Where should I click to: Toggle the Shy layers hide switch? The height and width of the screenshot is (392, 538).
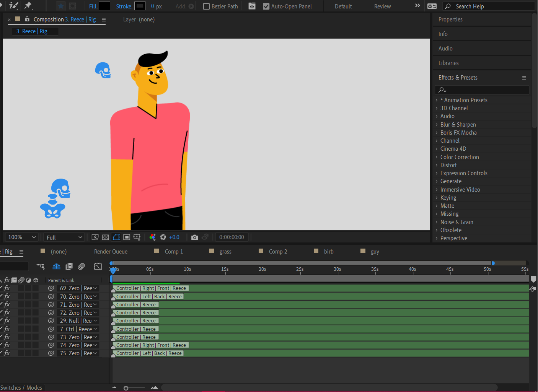56,266
